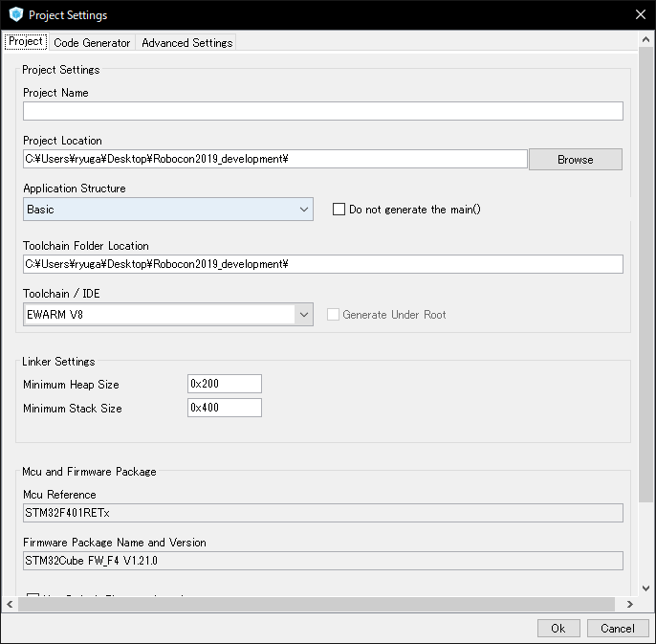Browse for a project location
Screen dimensions: 656x644
coord(576,160)
